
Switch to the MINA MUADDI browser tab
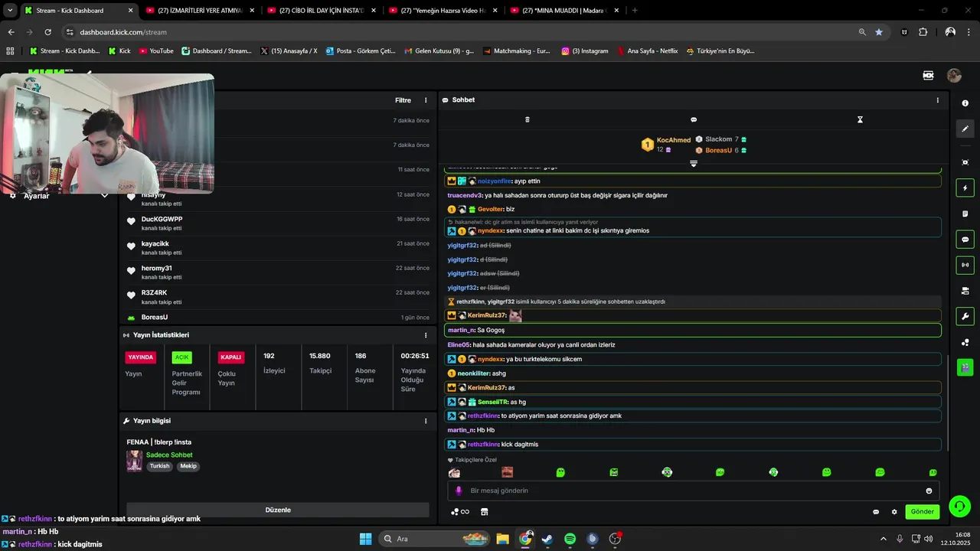tap(564, 11)
